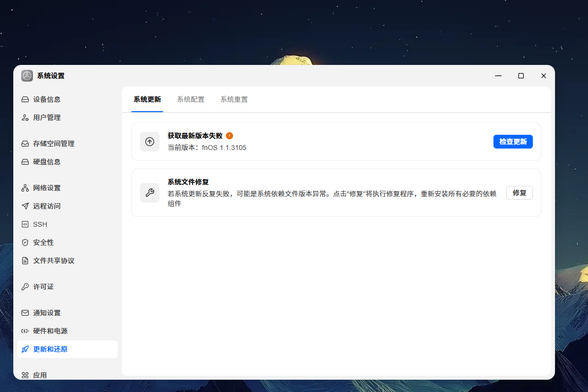Click the 应用 apps grid icon
The width and height of the screenshot is (588, 392).
tap(25, 375)
